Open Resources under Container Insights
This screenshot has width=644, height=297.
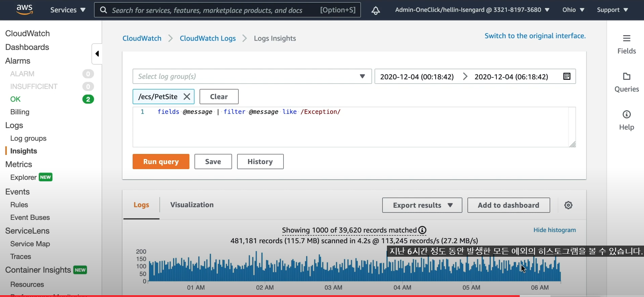coord(27,284)
